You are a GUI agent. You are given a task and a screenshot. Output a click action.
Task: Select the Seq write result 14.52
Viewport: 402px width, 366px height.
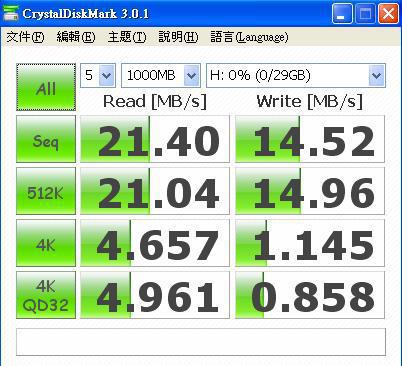[310, 139]
